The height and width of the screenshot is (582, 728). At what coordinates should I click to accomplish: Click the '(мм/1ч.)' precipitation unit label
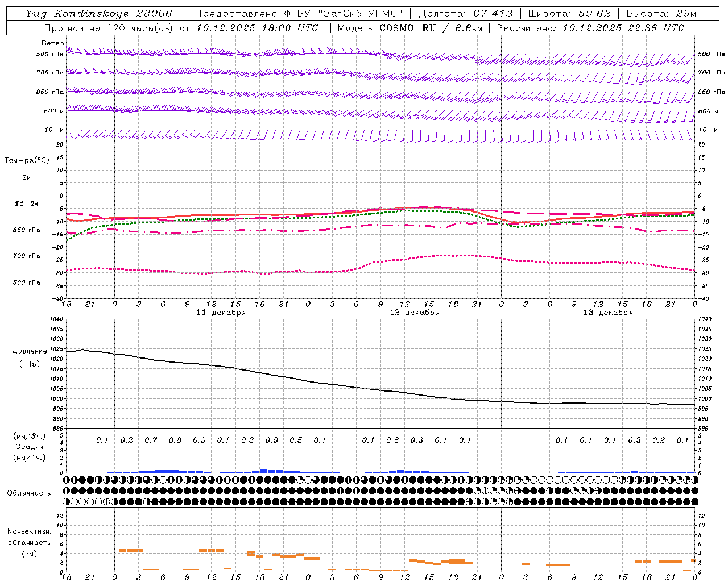28,458
